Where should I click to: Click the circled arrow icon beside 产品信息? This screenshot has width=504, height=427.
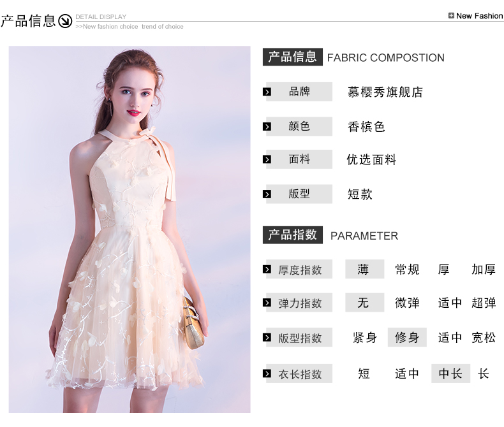pos(65,21)
